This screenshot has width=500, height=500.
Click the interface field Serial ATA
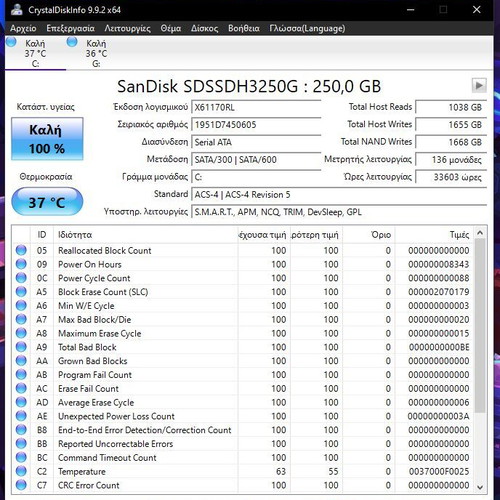(256, 142)
